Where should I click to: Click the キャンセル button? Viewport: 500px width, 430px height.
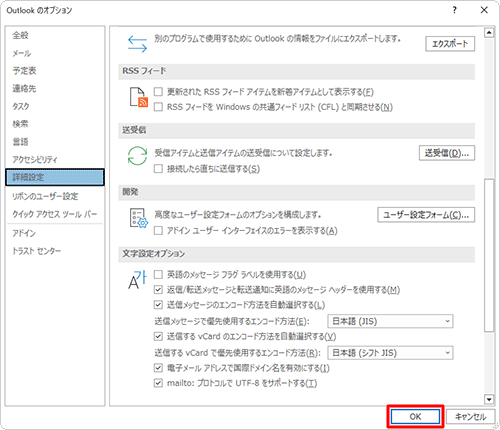[x=471, y=417]
